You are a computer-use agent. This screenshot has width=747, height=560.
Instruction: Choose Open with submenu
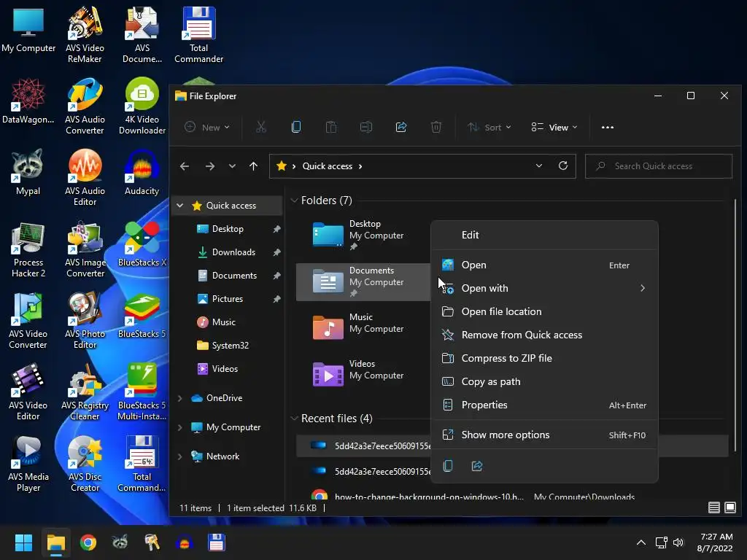544,288
